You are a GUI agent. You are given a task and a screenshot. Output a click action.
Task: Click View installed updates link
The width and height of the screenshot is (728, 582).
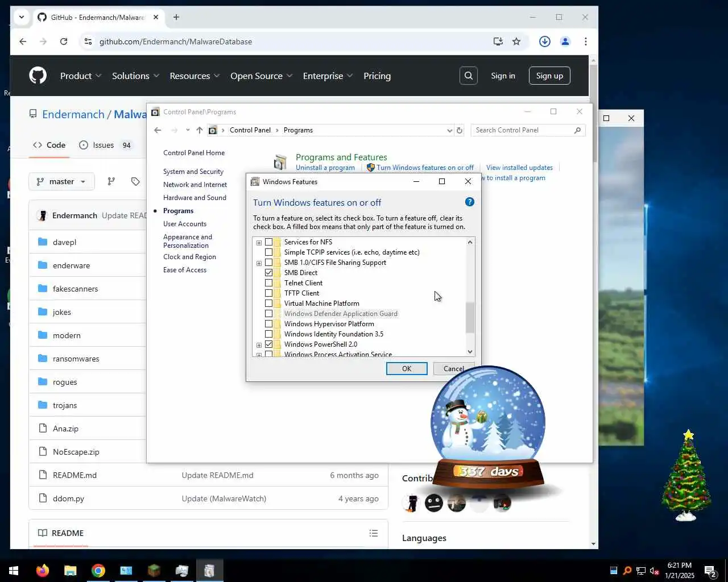click(519, 168)
